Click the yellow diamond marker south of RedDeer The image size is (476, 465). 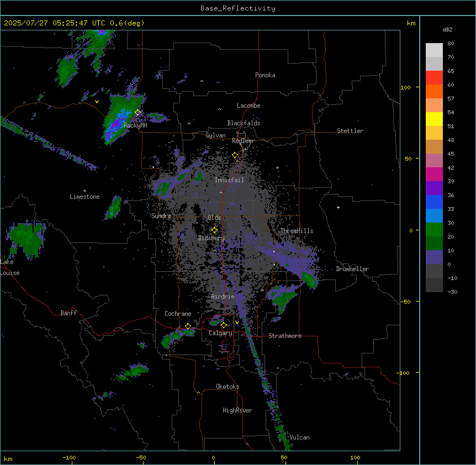[x=235, y=155]
